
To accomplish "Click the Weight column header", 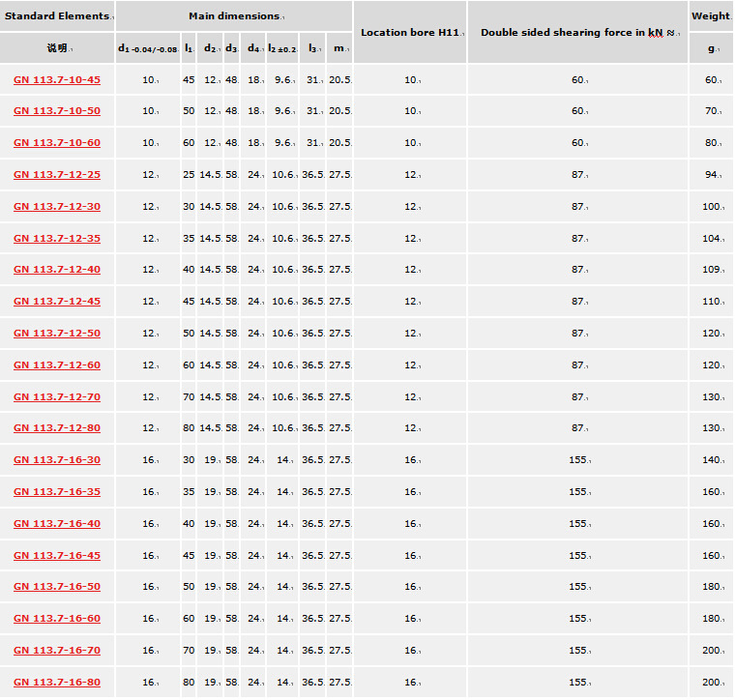I will click(x=711, y=16).
